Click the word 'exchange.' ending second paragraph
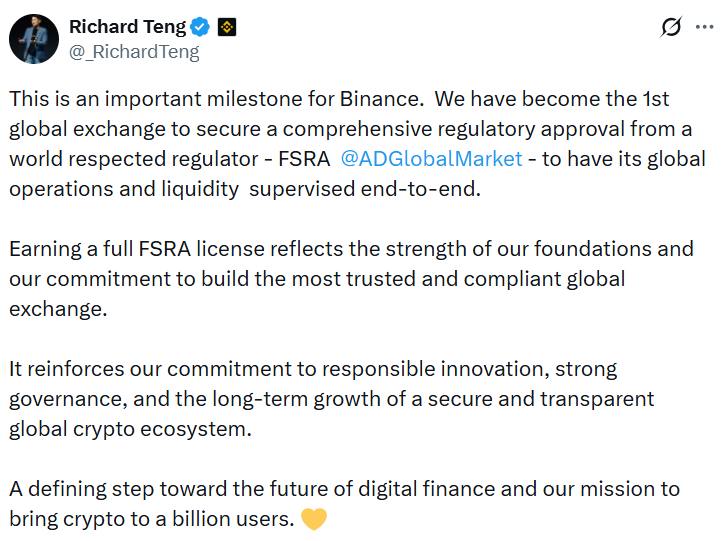 [x=57, y=309]
